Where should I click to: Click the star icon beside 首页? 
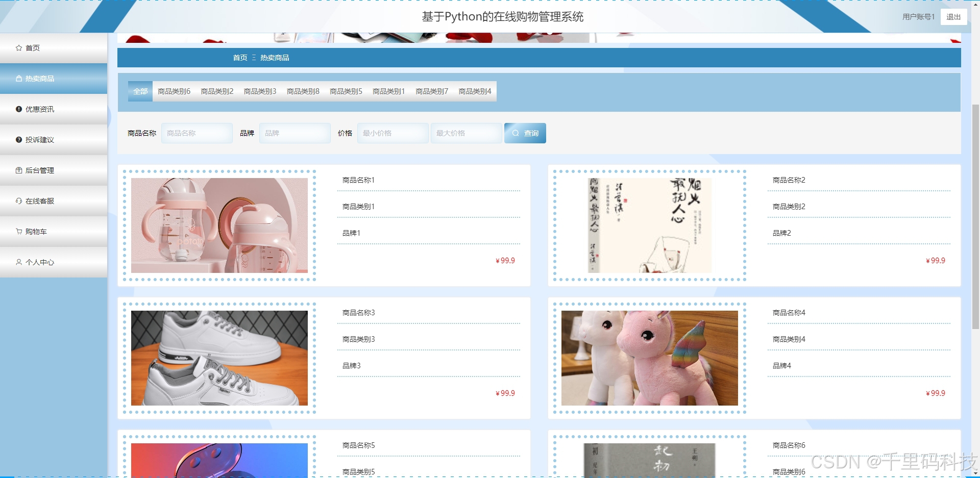point(19,48)
